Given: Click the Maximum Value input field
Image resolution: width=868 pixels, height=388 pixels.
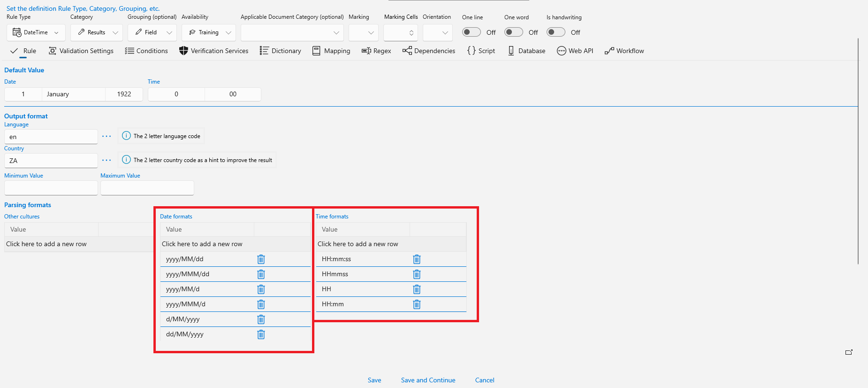Looking at the screenshot, I should [147, 188].
